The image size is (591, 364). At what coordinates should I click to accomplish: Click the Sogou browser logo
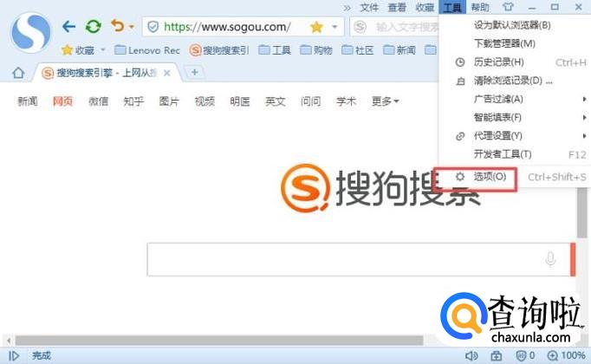tap(31, 32)
